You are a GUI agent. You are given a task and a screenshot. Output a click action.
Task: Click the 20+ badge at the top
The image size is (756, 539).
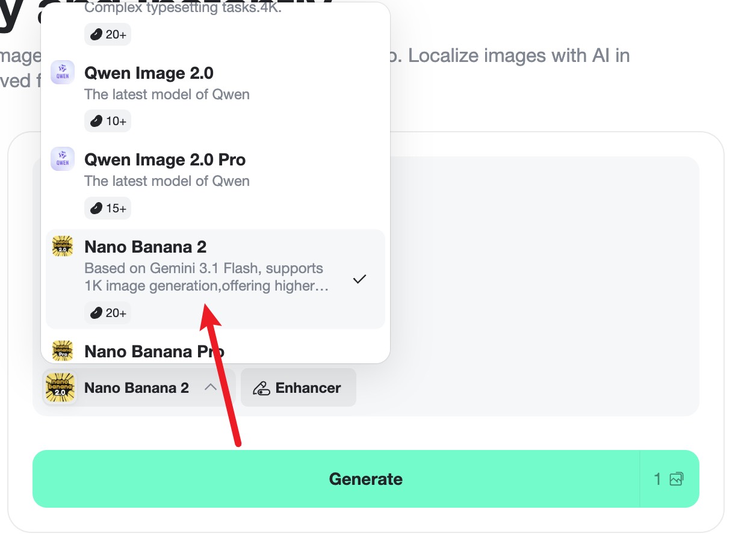click(107, 34)
